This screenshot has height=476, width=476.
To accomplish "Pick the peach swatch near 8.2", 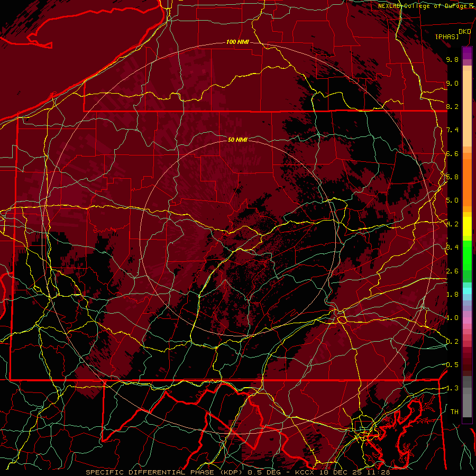I will pyautogui.click(x=467, y=109).
